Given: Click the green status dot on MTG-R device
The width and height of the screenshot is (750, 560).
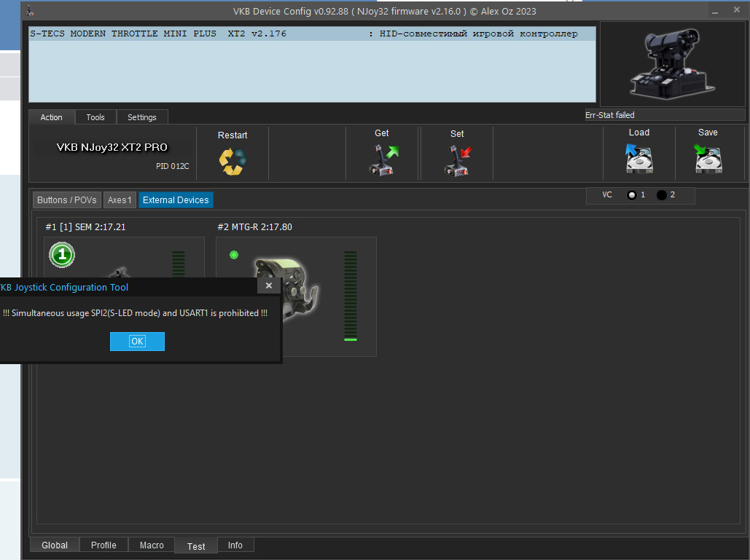Looking at the screenshot, I should pos(234,255).
